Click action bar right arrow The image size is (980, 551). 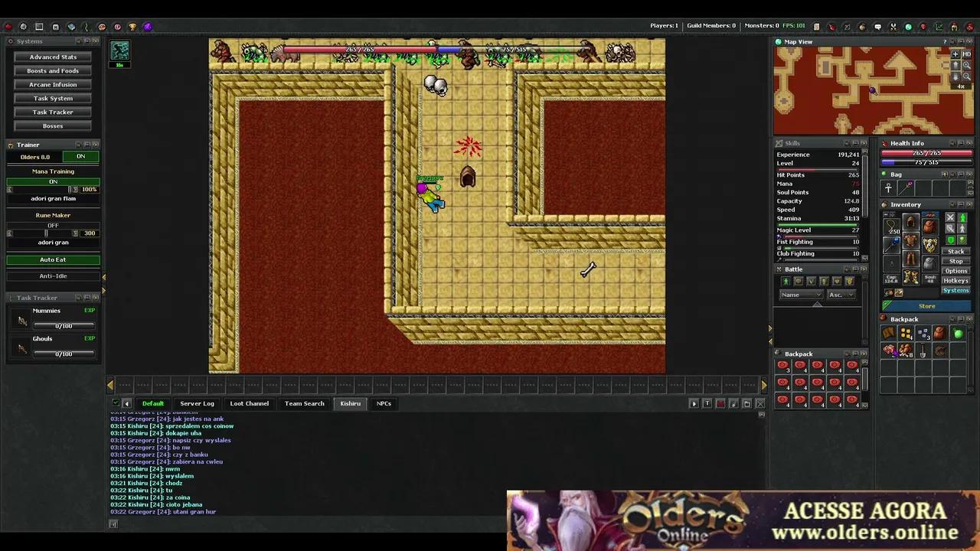tap(763, 386)
